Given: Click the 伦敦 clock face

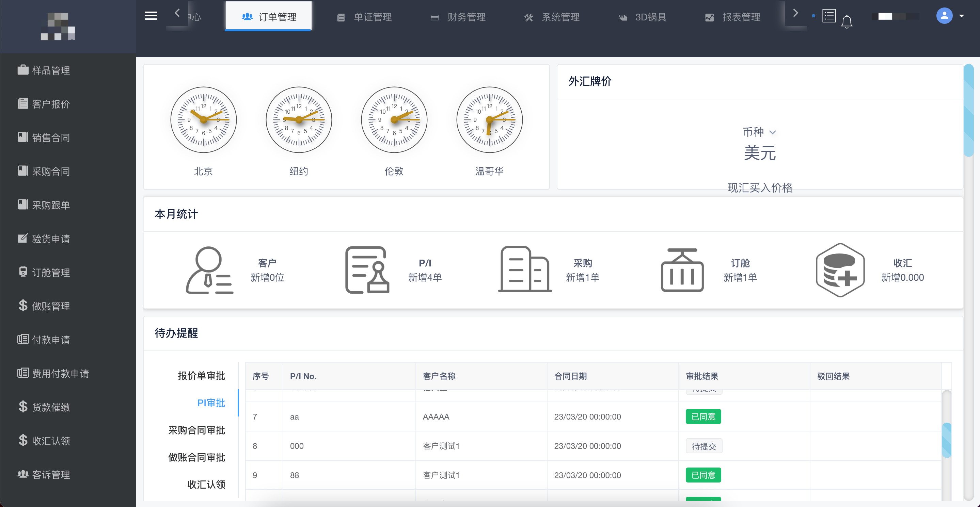Looking at the screenshot, I should tap(394, 120).
